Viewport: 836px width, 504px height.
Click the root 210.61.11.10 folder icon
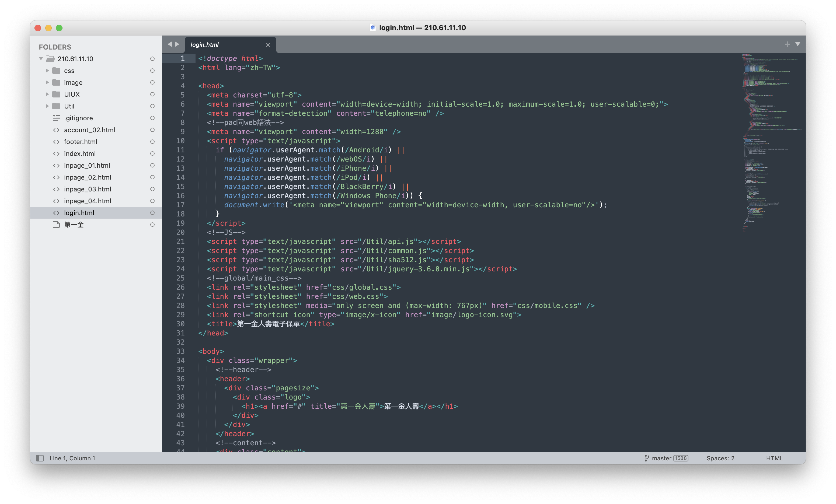50,59
